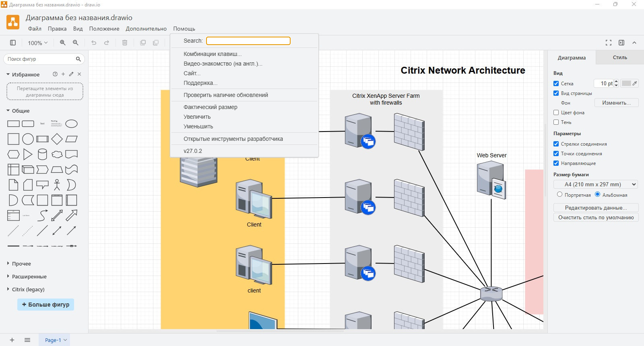
Task: Select the cloud shape in Общие
Action: coord(57,154)
